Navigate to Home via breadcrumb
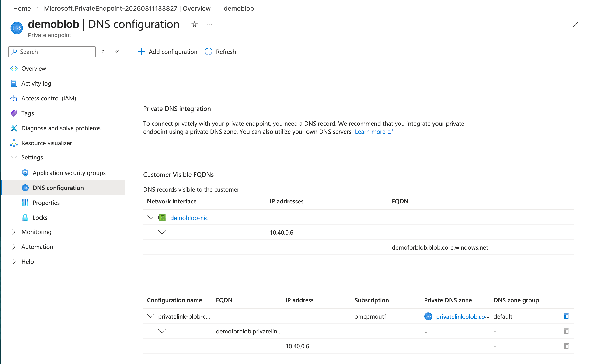The height and width of the screenshot is (364, 592). [x=22, y=8]
